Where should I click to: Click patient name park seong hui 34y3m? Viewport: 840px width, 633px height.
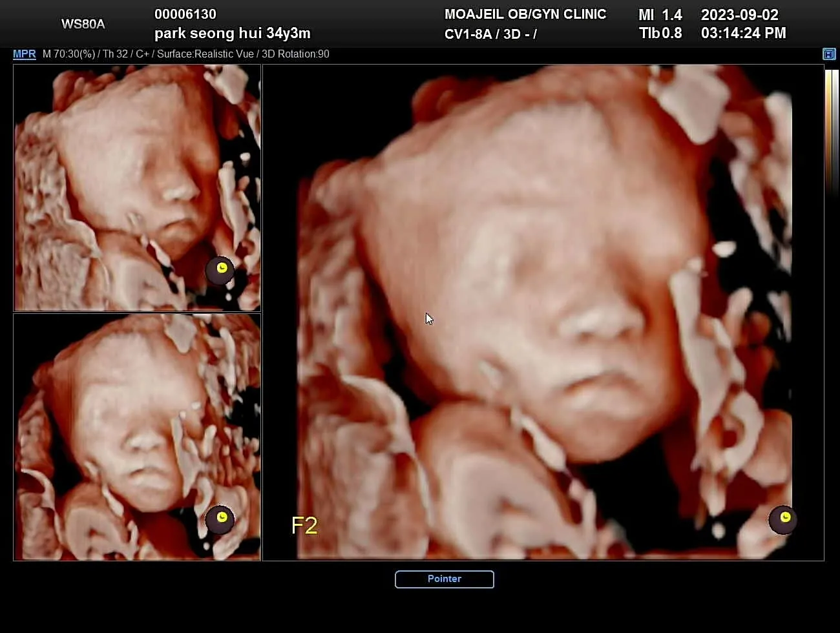pos(233,33)
